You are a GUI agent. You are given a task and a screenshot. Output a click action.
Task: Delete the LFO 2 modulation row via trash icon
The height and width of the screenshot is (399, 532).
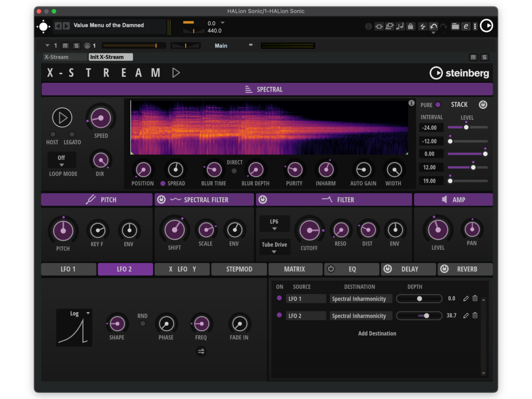[x=475, y=316]
